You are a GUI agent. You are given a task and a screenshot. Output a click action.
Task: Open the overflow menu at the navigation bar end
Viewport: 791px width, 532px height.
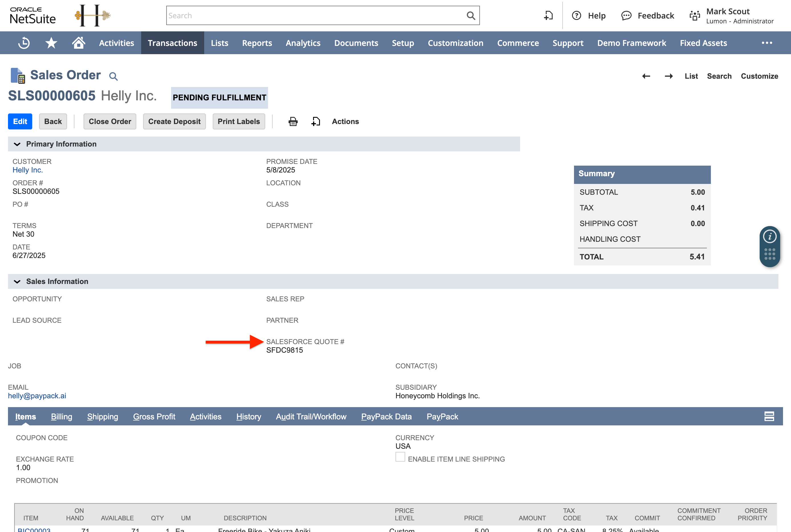tap(767, 43)
